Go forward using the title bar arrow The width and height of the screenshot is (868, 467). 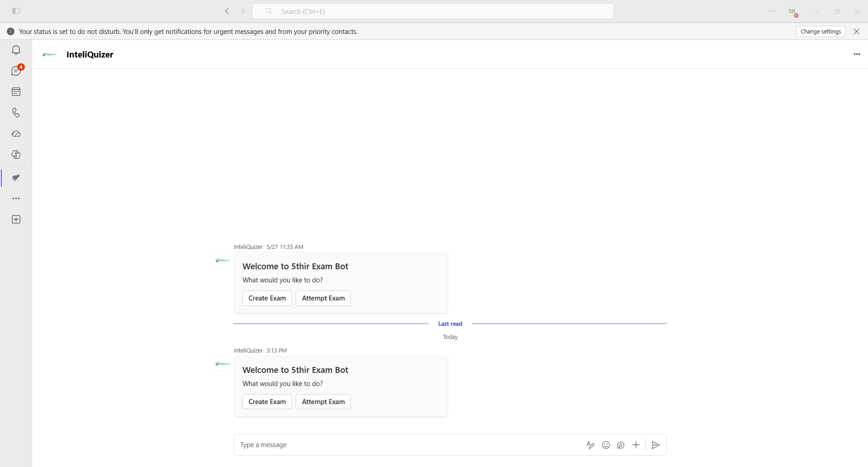coord(243,11)
